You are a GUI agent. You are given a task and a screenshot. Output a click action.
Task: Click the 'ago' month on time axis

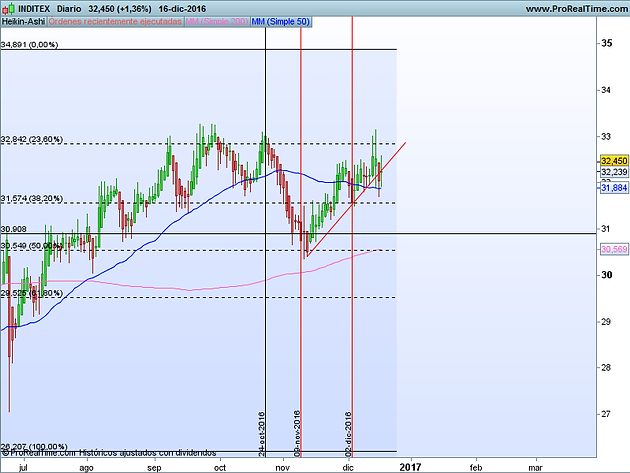coord(86,467)
